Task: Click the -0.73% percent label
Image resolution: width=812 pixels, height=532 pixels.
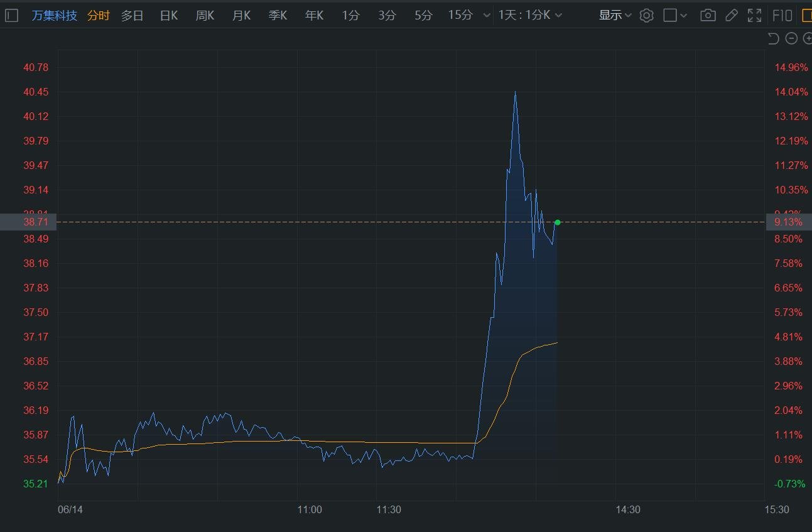Action: (x=790, y=484)
